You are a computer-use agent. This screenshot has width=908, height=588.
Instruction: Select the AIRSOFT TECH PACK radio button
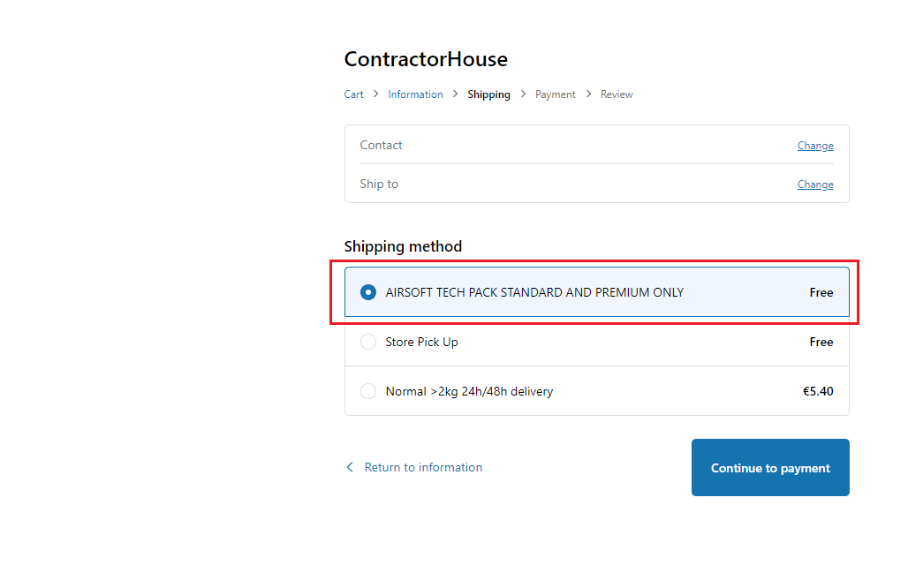(368, 292)
